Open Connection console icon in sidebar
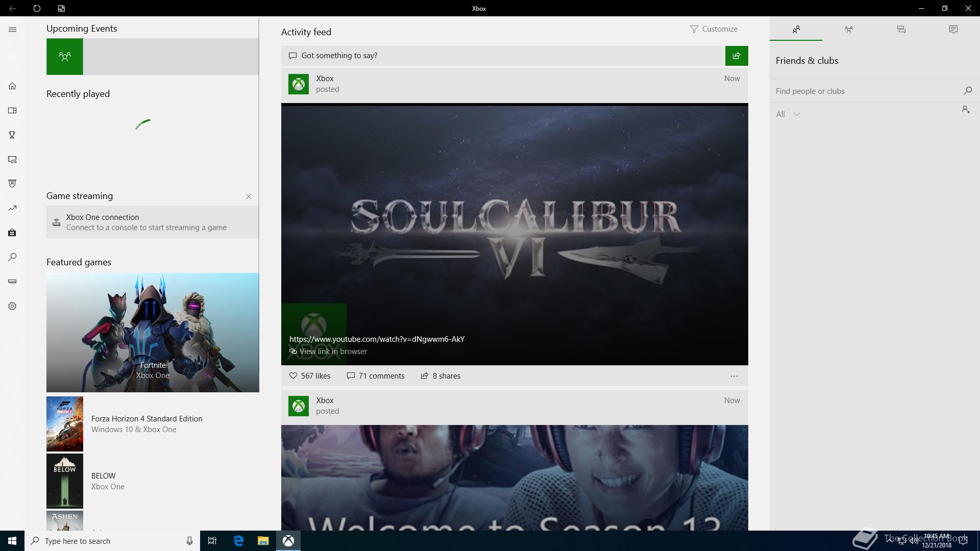The image size is (980, 551). [x=12, y=282]
